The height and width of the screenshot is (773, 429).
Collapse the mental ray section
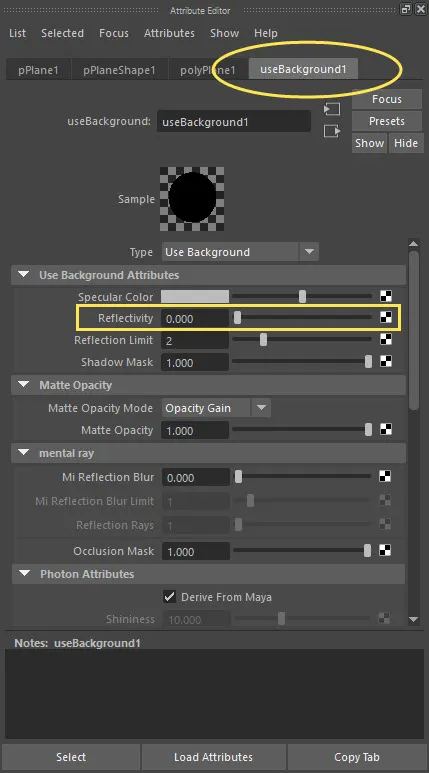23,453
